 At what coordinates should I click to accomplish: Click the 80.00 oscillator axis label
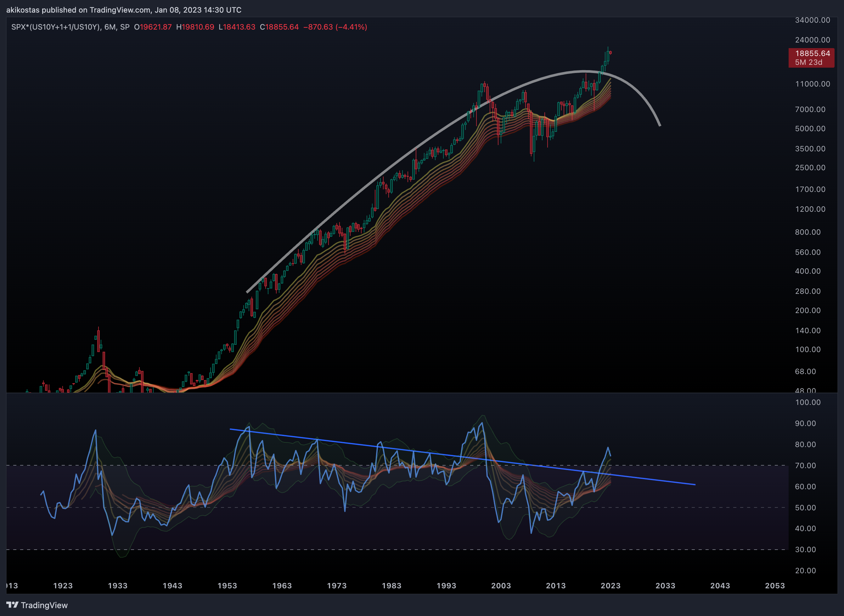pyautogui.click(x=806, y=445)
